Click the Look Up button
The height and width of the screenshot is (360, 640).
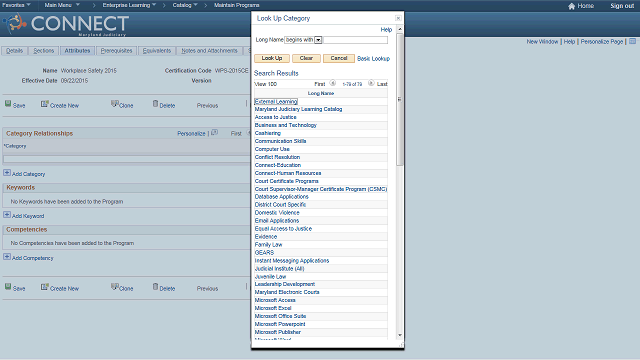[272, 58]
